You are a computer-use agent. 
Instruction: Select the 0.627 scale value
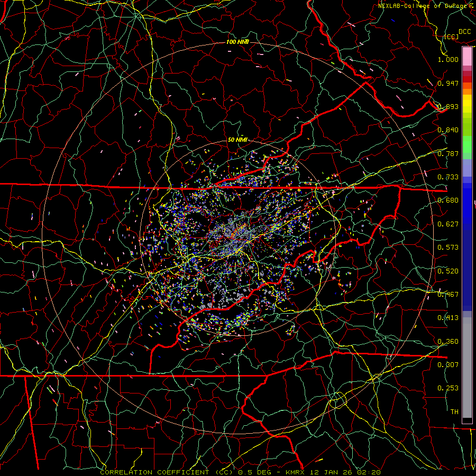(448, 224)
